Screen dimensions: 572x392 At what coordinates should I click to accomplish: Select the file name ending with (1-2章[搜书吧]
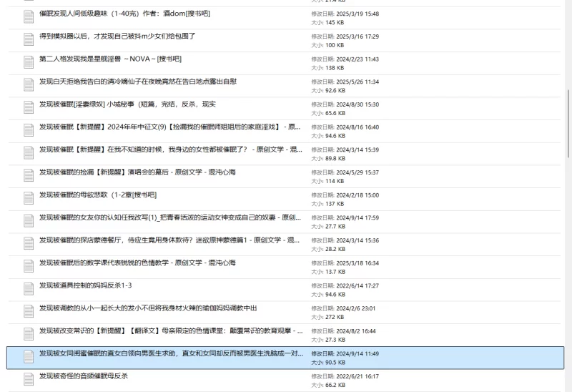(x=98, y=195)
